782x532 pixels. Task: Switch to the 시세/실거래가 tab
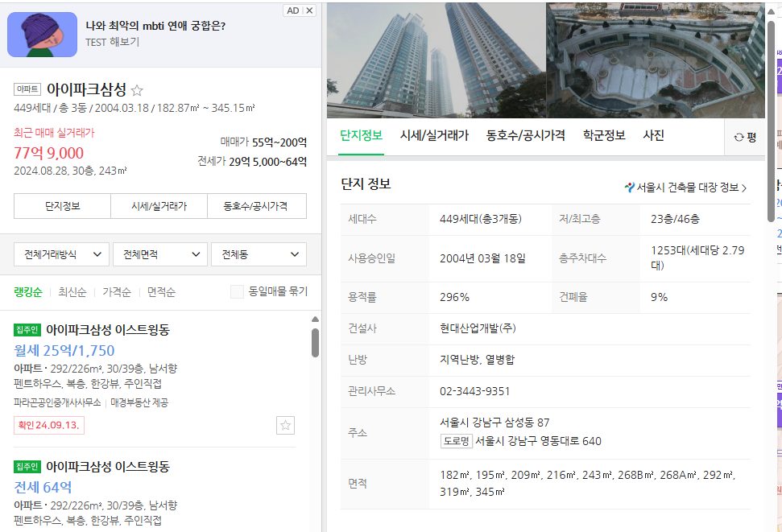pos(434,136)
